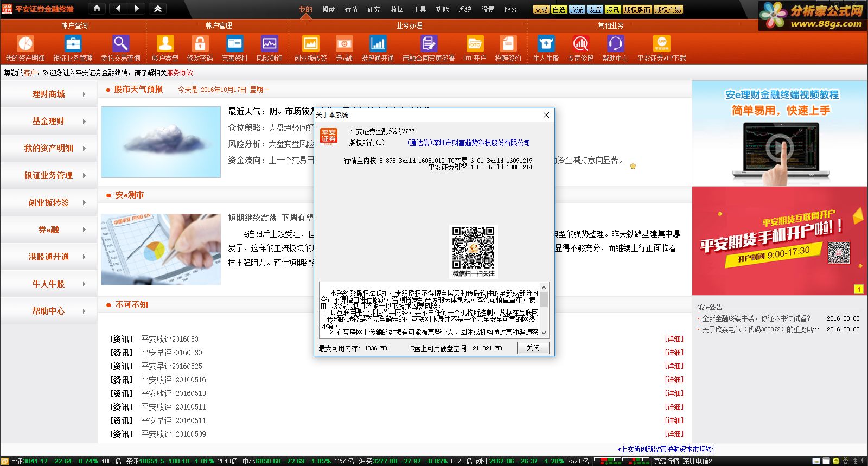Click the 自选 button
This screenshot has height=466, width=868.
click(x=559, y=9)
